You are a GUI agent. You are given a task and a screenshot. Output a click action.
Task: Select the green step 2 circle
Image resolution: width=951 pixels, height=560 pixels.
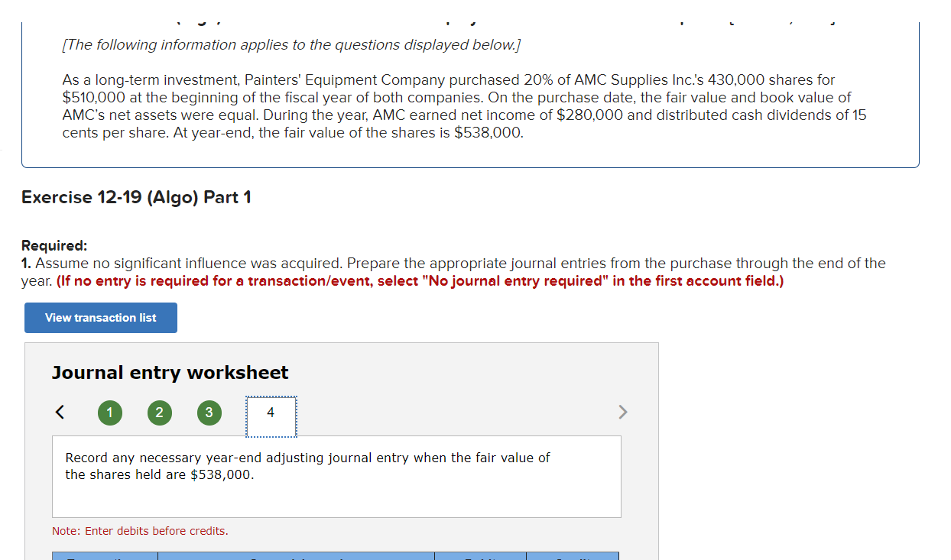[159, 412]
